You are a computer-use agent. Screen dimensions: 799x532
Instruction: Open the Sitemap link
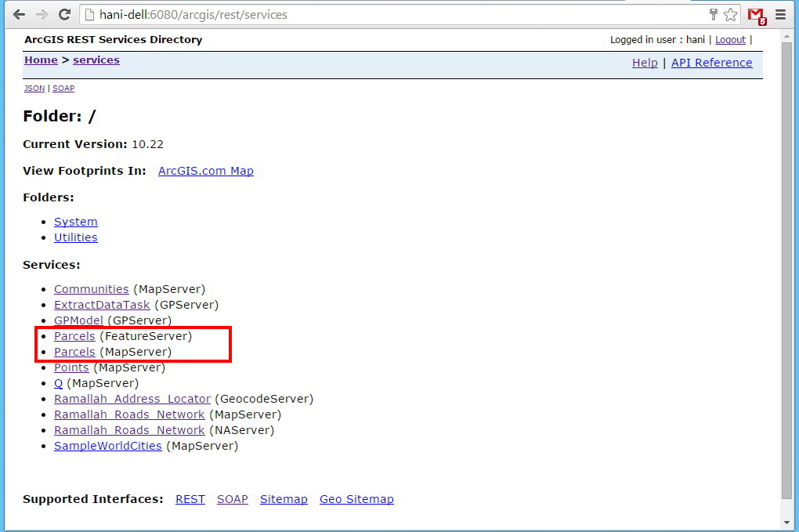(284, 499)
